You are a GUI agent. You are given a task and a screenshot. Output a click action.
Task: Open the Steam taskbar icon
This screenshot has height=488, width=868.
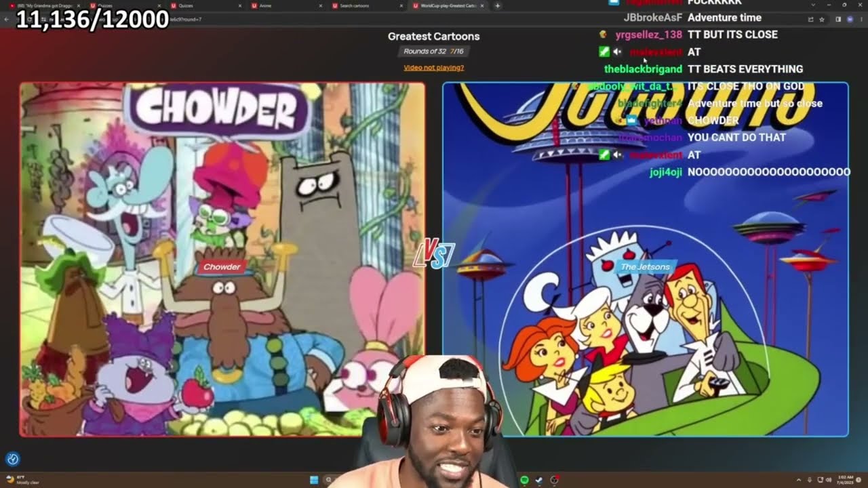(x=539, y=480)
